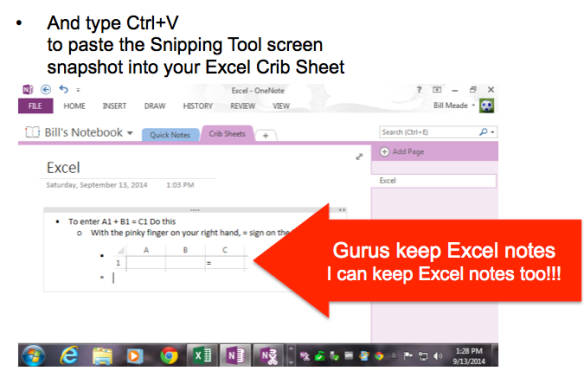Click the Undo arrow icon
Viewport: 584px width, 371px height.
pos(64,89)
